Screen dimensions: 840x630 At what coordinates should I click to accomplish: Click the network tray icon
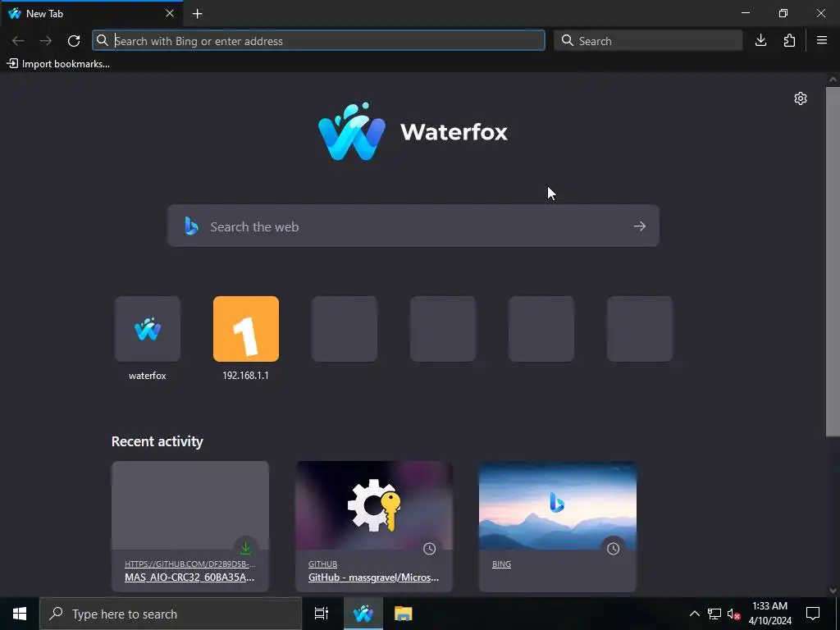tap(714, 614)
